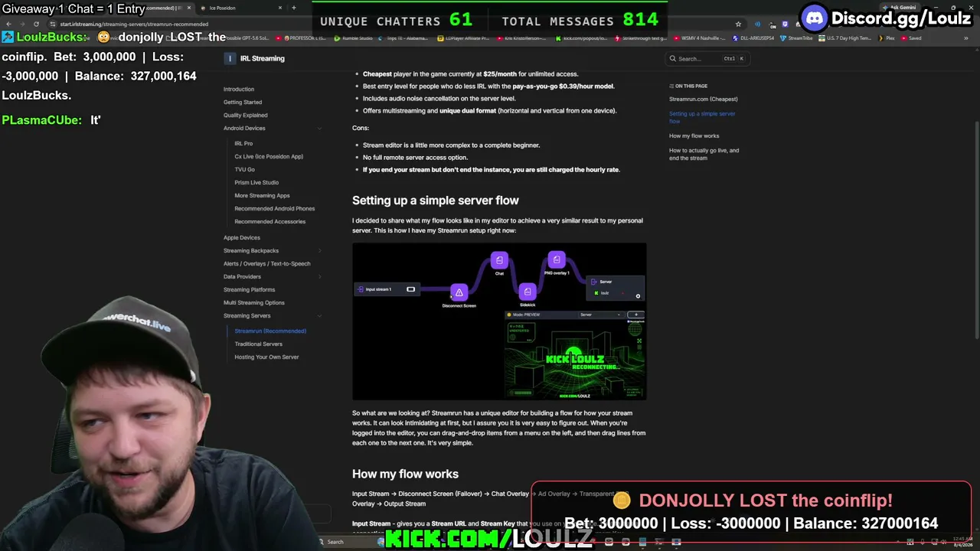Viewport: 980px width, 551px height.
Task: Click the browser back arrow
Action: 8,24
